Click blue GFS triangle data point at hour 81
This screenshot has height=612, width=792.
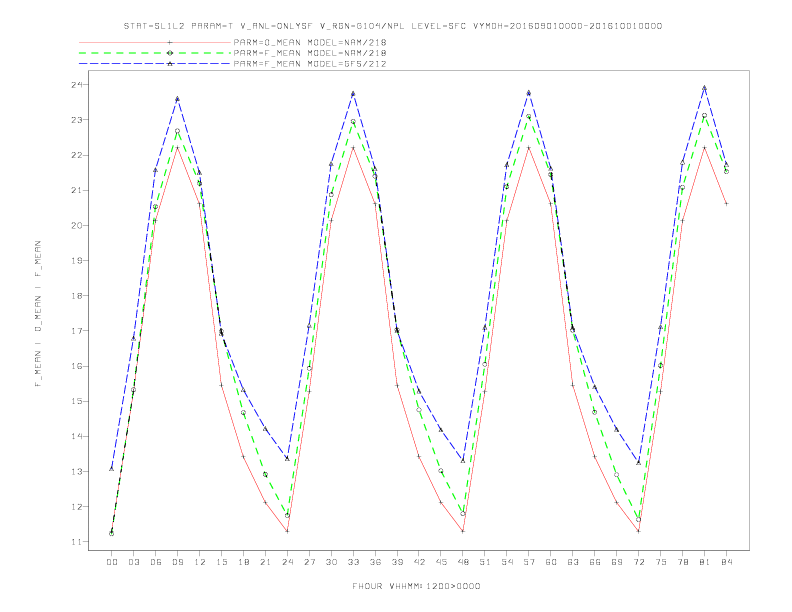pos(705,88)
